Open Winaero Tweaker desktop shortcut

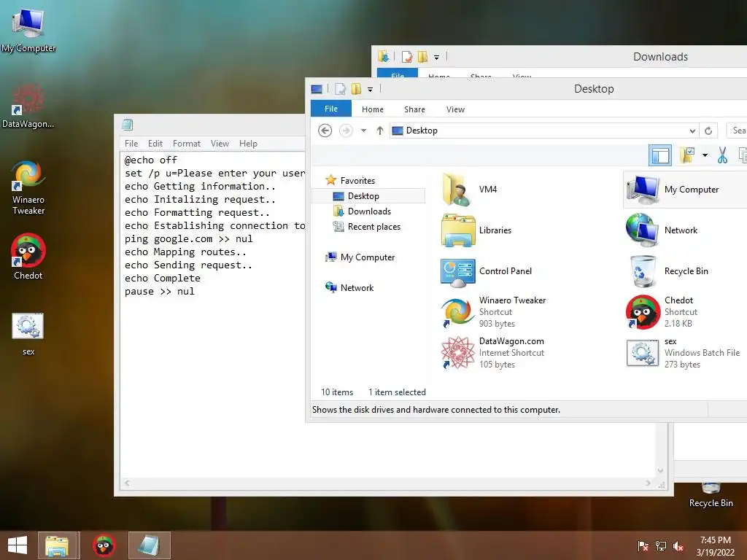(x=28, y=187)
